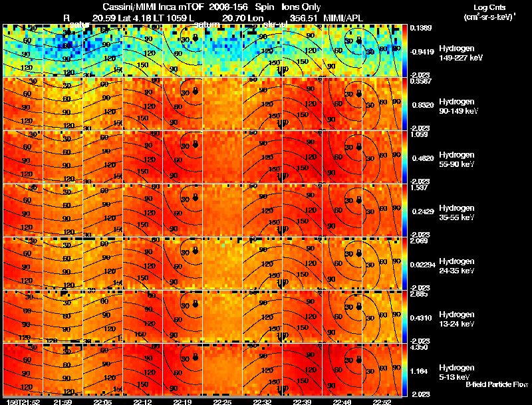This screenshot has height=405, width=532.
Task: Select 22:25 panel in Hydrogen 5-13 keV row
Action: pyautogui.click(x=222, y=370)
